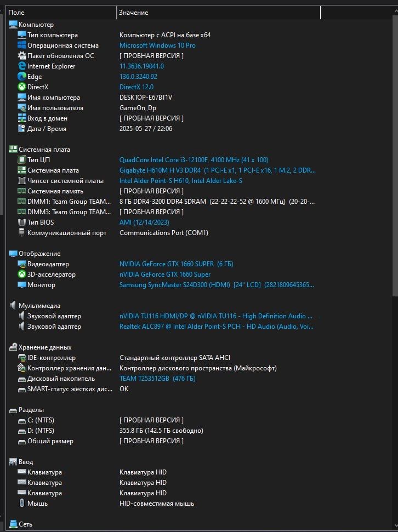Click the Internet Explorer icon
The width and height of the screenshot is (398, 532).
coord(22,66)
